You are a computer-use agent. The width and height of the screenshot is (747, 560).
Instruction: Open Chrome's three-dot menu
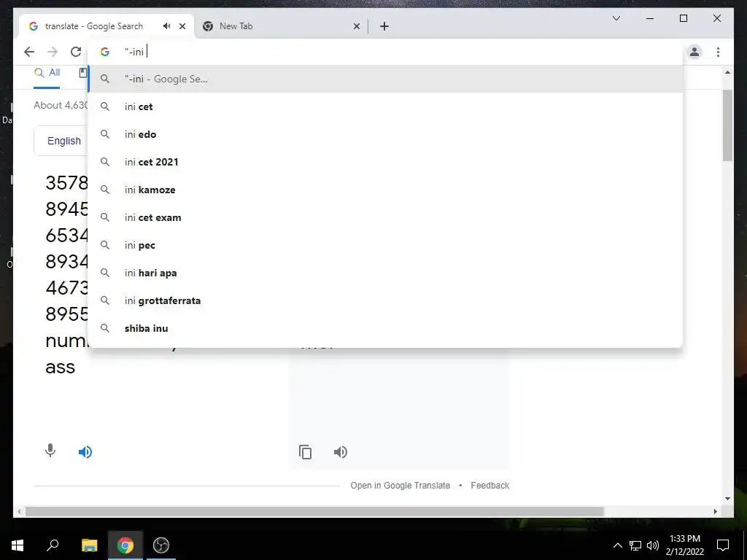coord(718,52)
